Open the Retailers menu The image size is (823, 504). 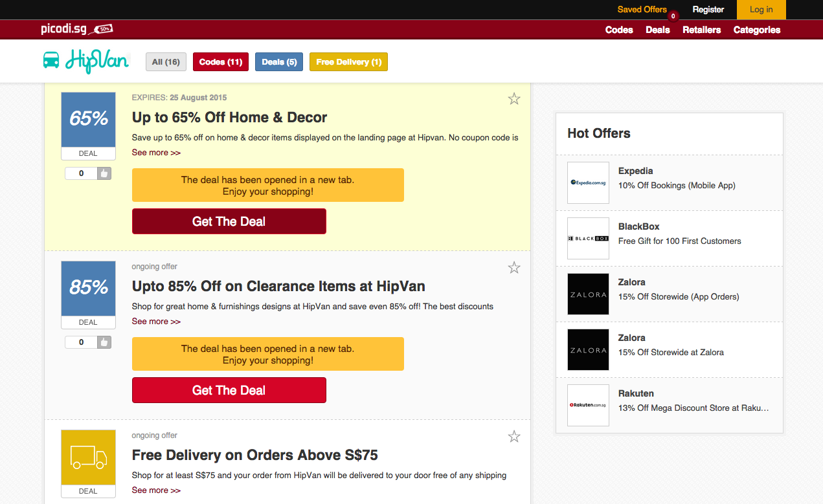[702, 30]
